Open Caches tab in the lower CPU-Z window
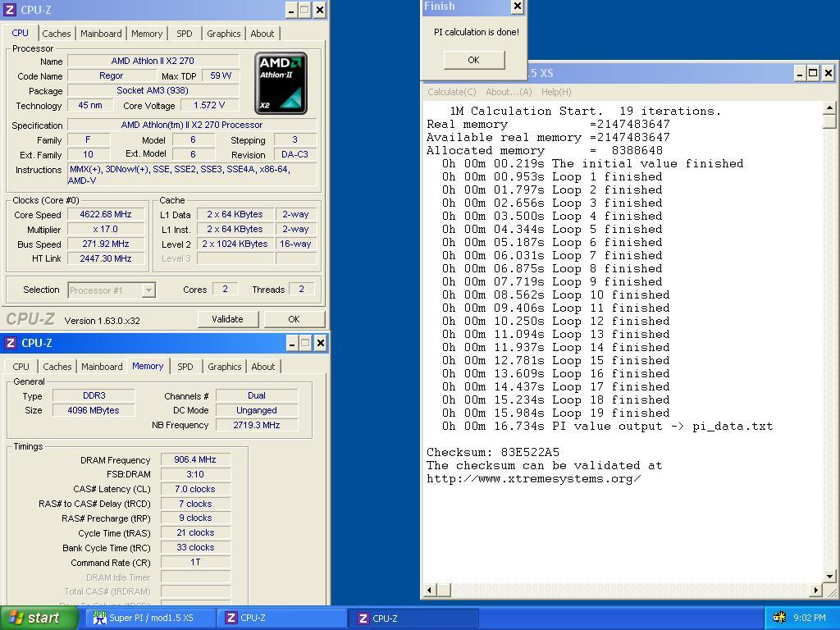 coord(57,367)
